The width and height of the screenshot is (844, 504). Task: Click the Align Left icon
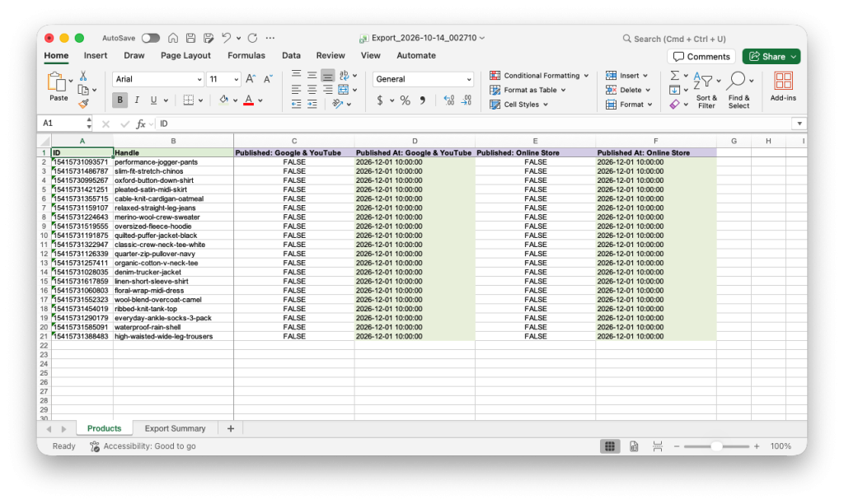point(296,89)
